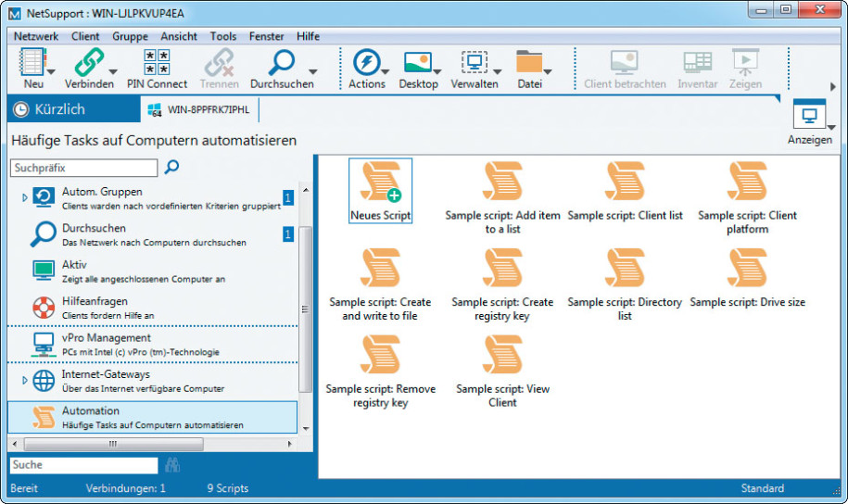Click the Durchsuchen magnifier toolbar icon
Viewport: 848px width, 504px height.
tap(282, 62)
